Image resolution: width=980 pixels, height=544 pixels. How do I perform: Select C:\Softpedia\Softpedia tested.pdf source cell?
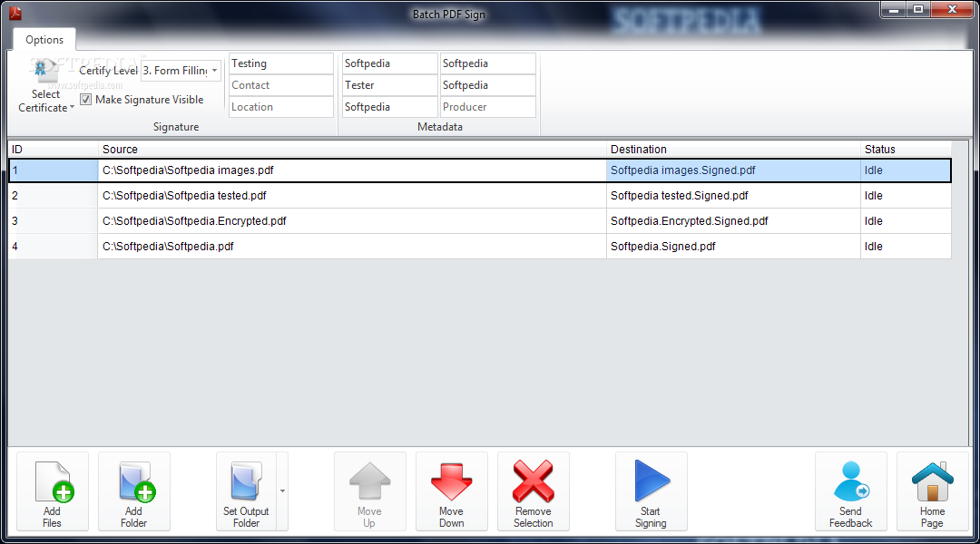tap(352, 196)
